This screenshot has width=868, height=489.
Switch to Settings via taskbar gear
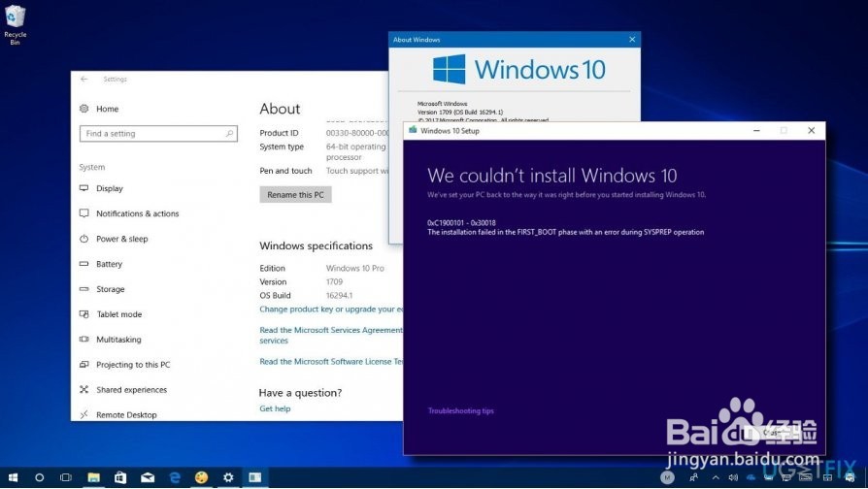[x=228, y=477]
